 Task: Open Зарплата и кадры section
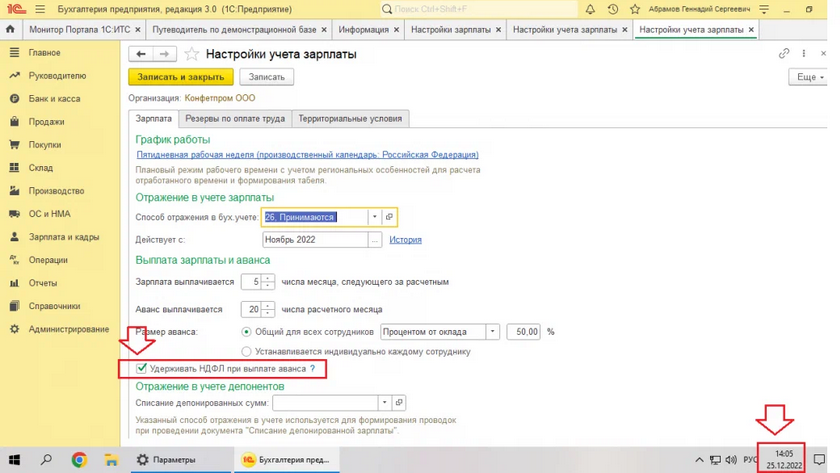coord(64,237)
